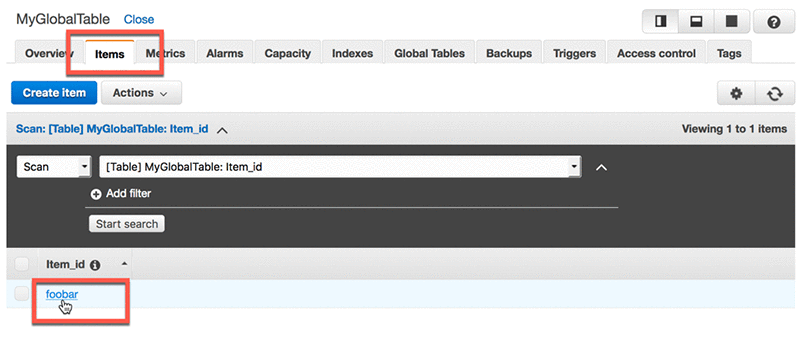
Task: Collapse the filter area white chevron
Action: (x=602, y=167)
